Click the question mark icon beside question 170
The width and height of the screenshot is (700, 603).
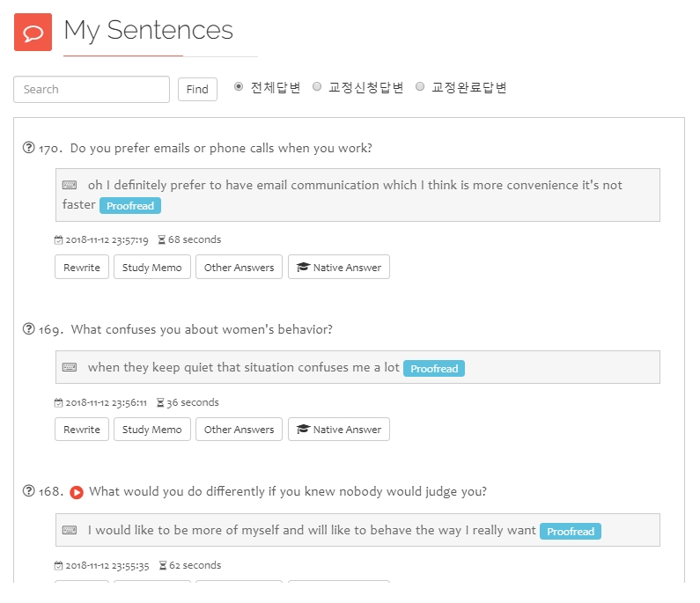pos(28,148)
